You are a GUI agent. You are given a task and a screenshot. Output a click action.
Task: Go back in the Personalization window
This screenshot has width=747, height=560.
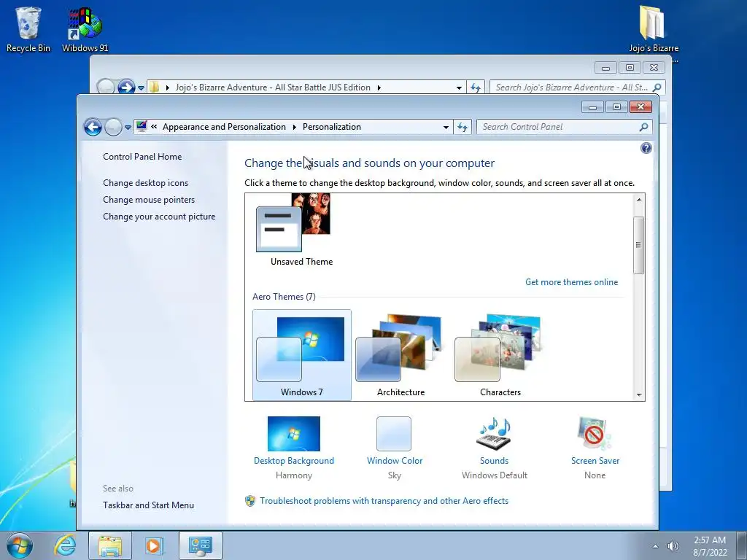pyautogui.click(x=93, y=127)
